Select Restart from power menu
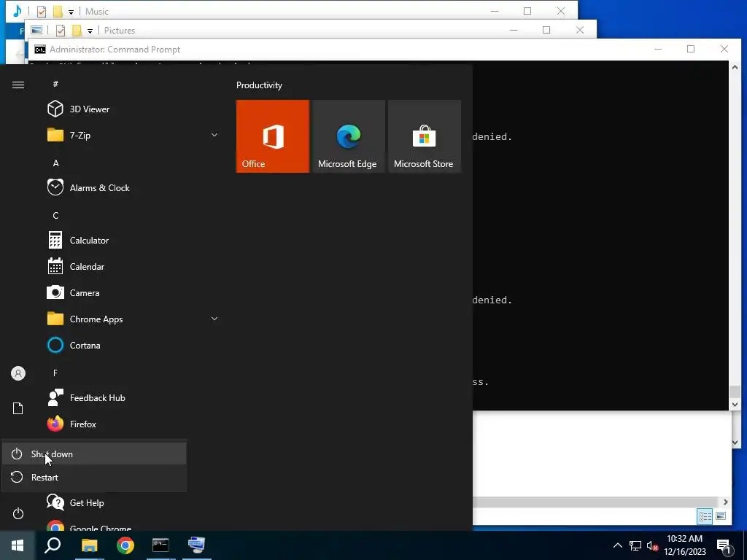747x560 pixels. 94,477
